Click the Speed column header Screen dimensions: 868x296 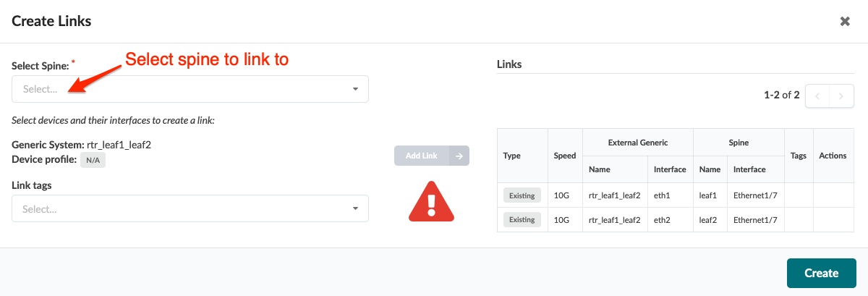point(565,156)
